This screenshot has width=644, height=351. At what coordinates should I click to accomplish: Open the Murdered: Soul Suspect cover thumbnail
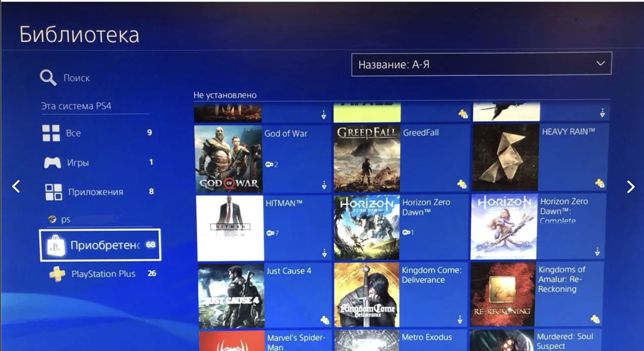502,340
